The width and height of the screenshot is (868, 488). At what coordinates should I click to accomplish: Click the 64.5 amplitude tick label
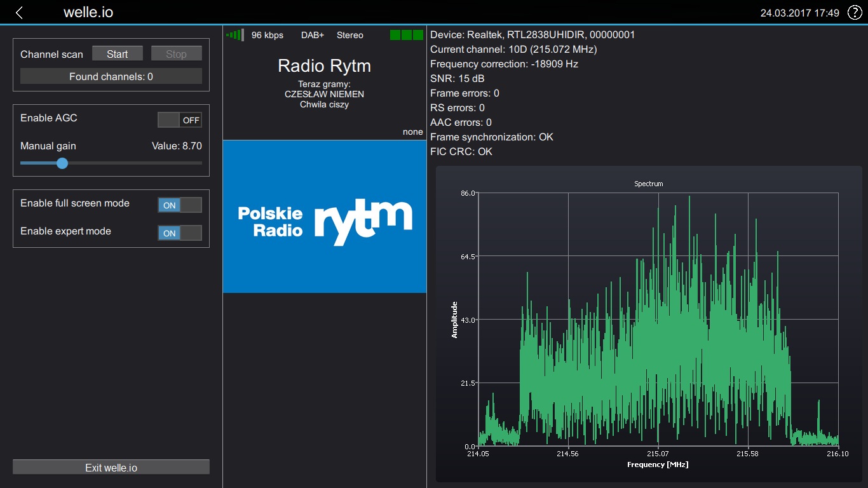click(468, 256)
